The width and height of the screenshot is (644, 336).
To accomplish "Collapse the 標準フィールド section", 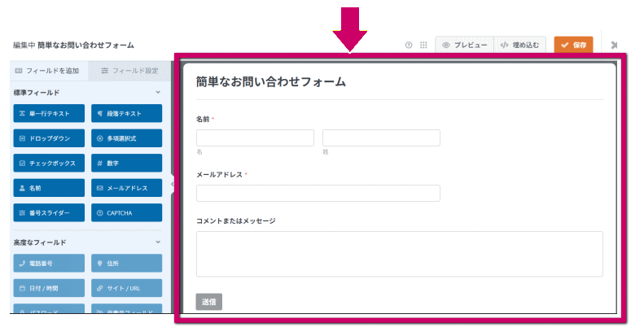I will [x=158, y=93].
